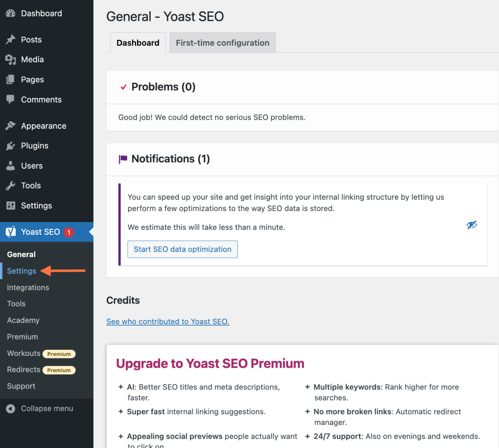Open the Pages menu item
This screenshot has height=448, width=499.
pyautogui.click(x=47, y=79)
